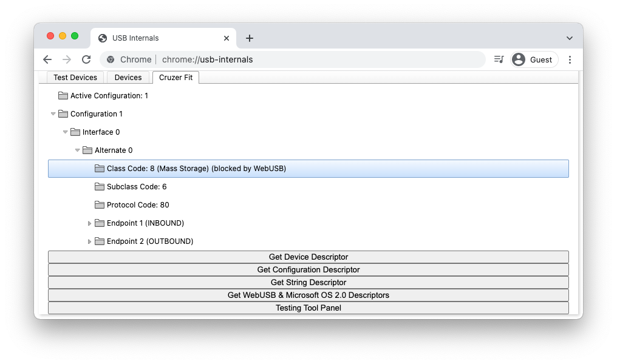617x364 pixels.
Task: Select the 'Subclass Code: 6' row
Action: pyautogui.click(x=137, y=187)
